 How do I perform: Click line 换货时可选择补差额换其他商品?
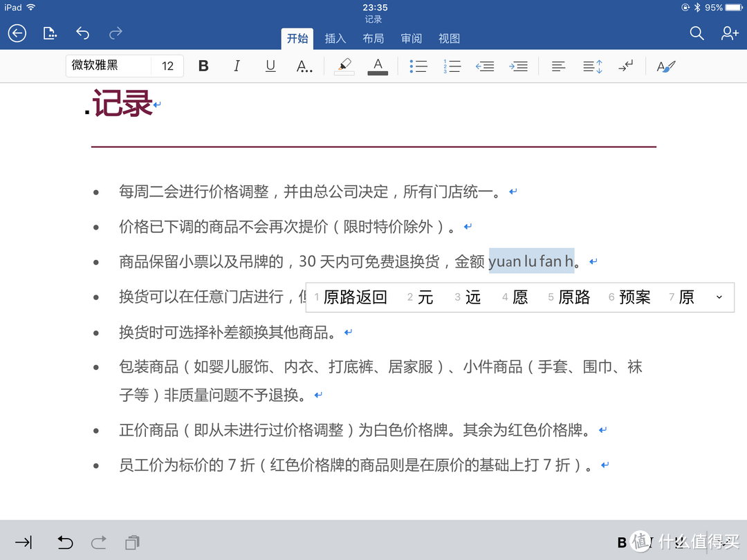pyautogui.click(x=228, y=333)
